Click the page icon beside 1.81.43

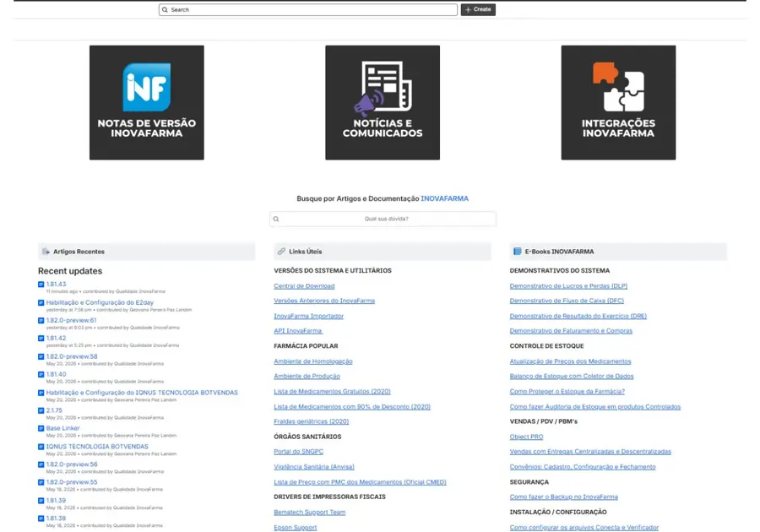[41, 285]
